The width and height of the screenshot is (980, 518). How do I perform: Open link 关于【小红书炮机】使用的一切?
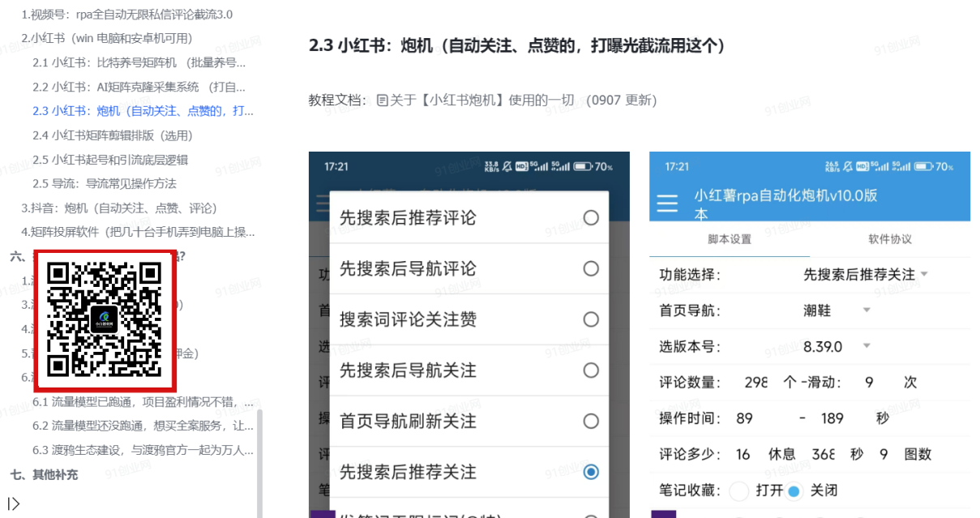(x=483, y=101)
